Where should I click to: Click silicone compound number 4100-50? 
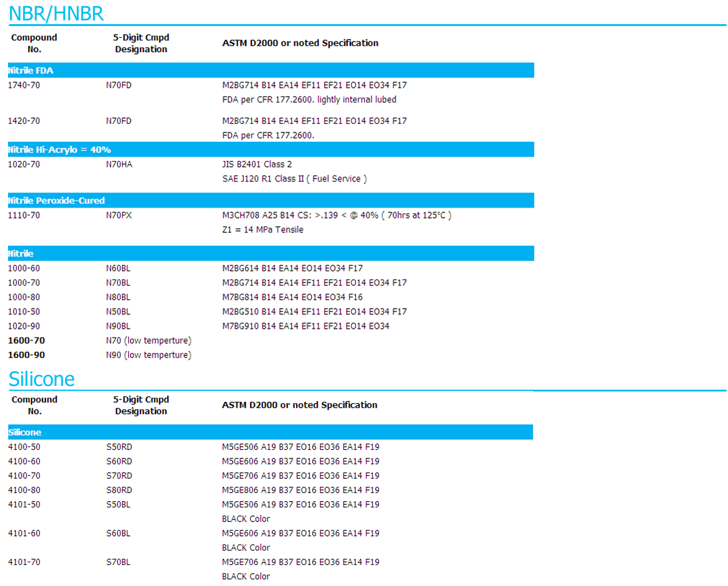point(24,447)
